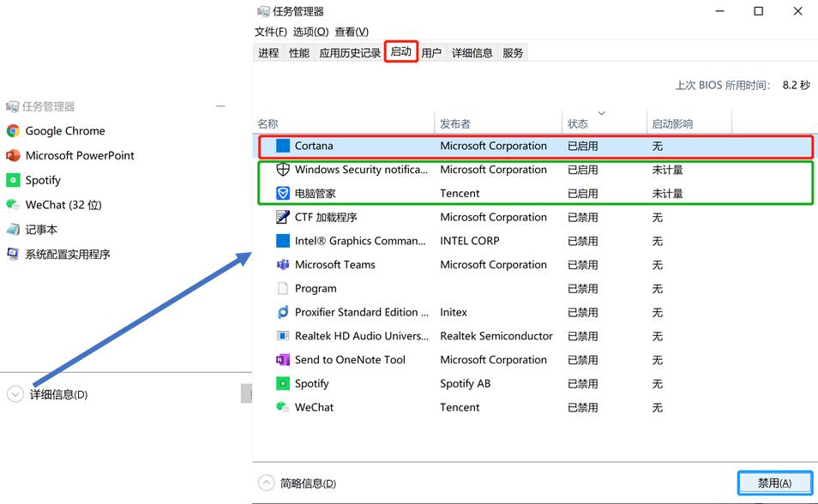This screenshot has height=504, width=818.
Task: Select the Tencent 电脑管家 entry icon
Action: pos(283,193)
